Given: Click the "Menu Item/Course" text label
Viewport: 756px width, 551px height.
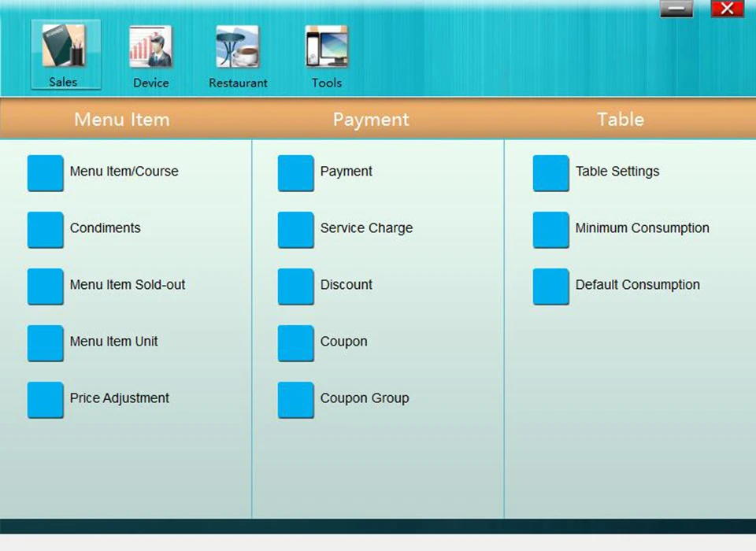Looking at the screenshot, I should (124, 171).
